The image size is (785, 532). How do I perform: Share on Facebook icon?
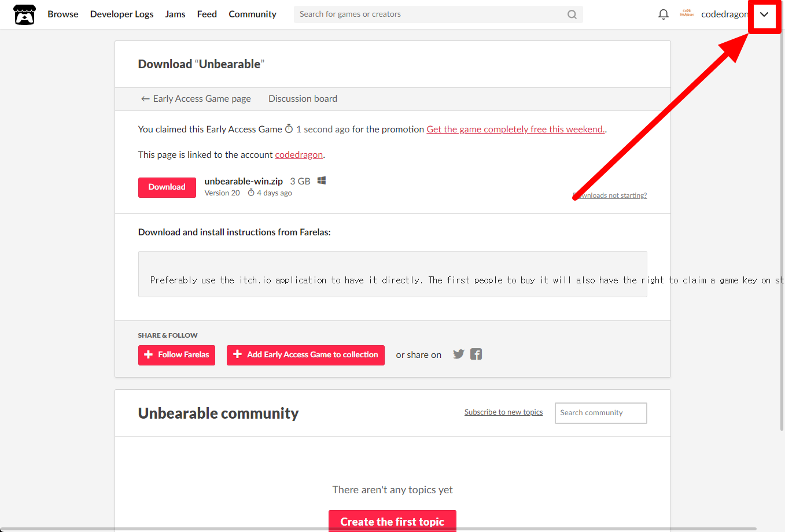[476, 354]
